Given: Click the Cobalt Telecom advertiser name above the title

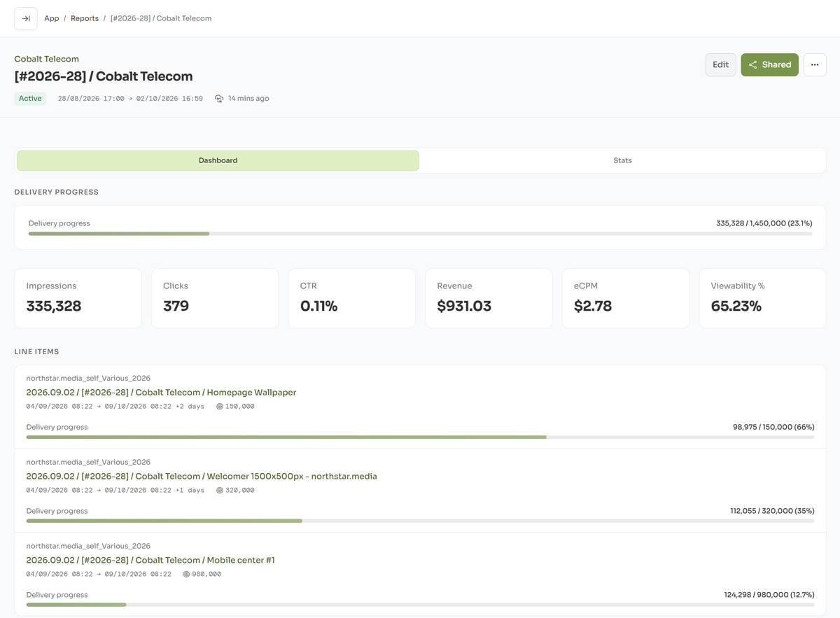Looking at the screenshot, I should [x=47, y=59].
